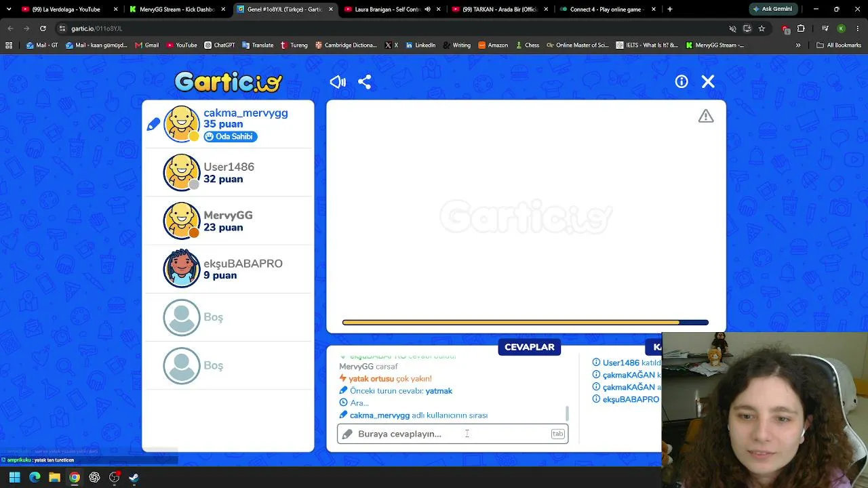Select User1486's avatar
868x488 pixels.
(x=182, y=172)
